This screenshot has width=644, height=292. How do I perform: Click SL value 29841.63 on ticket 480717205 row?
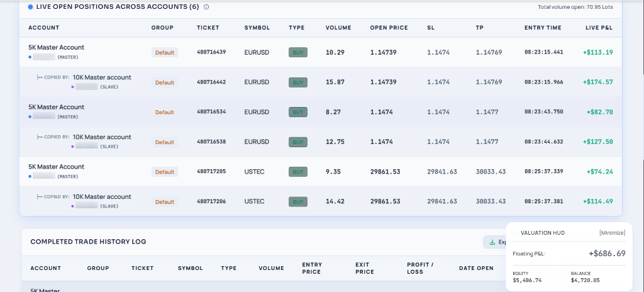coord(442,172)
